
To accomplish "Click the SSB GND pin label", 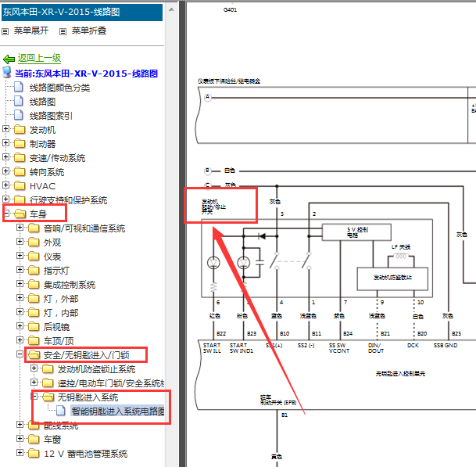I will pos(446,346).
